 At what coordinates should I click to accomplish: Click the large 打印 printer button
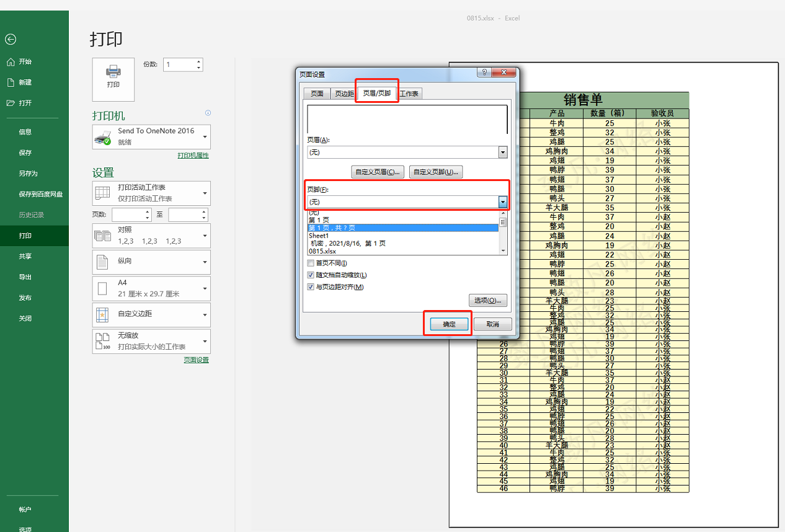[x=113, y=79]
